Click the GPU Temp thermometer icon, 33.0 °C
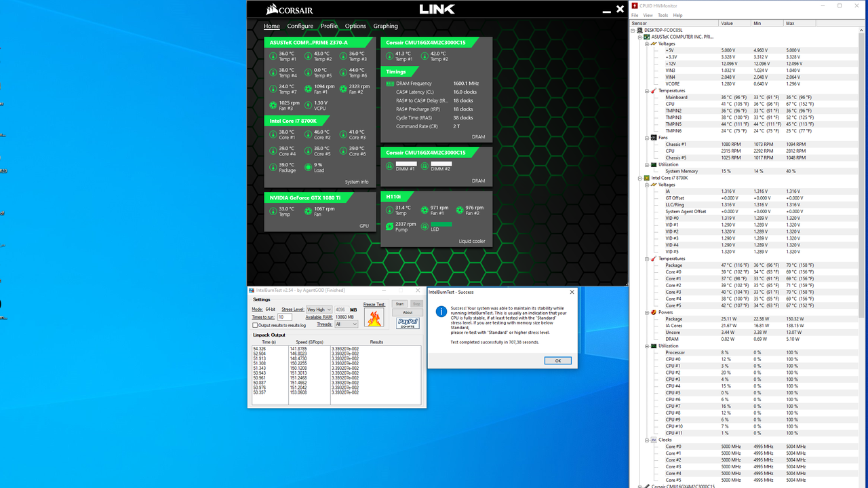This screenshot has width=868, height=488. 273,211
